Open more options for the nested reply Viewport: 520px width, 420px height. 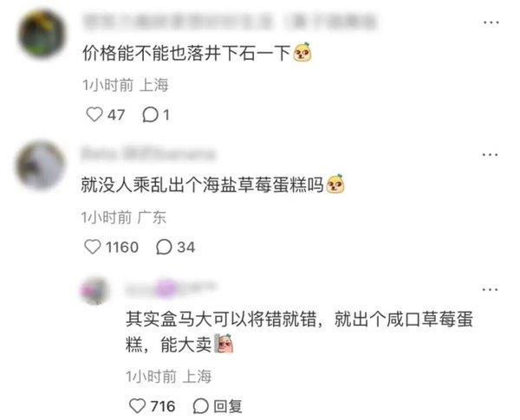tap(491, 289)
